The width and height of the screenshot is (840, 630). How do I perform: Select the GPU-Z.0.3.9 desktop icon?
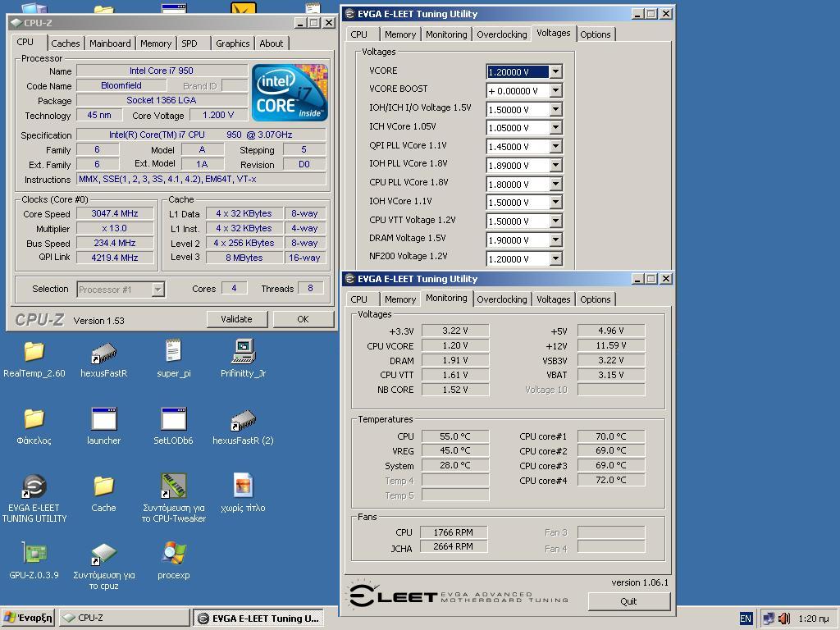click(34, 553)
